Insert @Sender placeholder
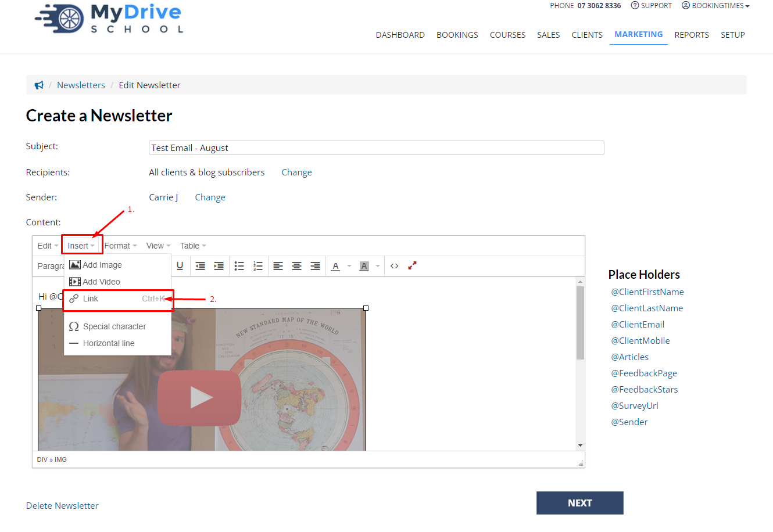The width and height of the screenshot is (773, 532). click(629, 422)
